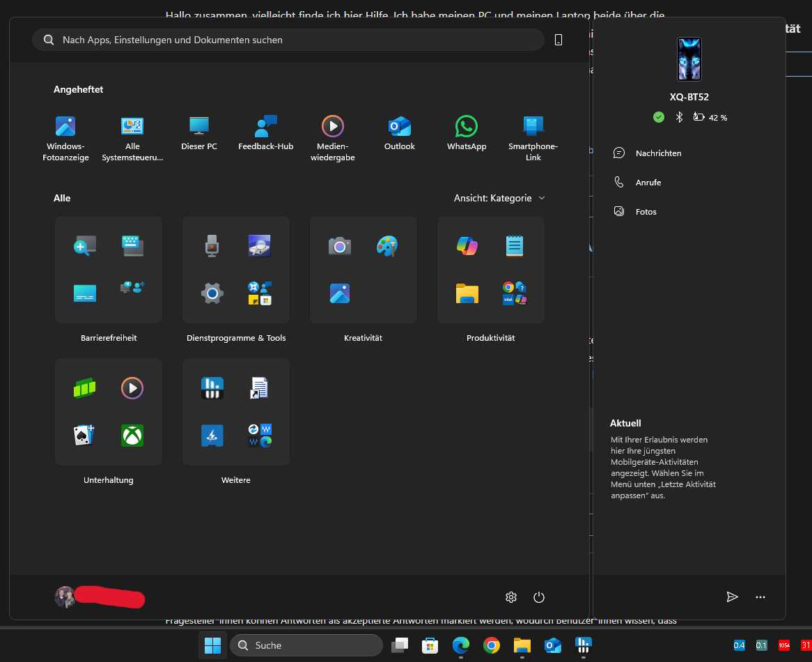
Task: Expand more apps cluster in Weitere
Action: (x=260, y=436)
